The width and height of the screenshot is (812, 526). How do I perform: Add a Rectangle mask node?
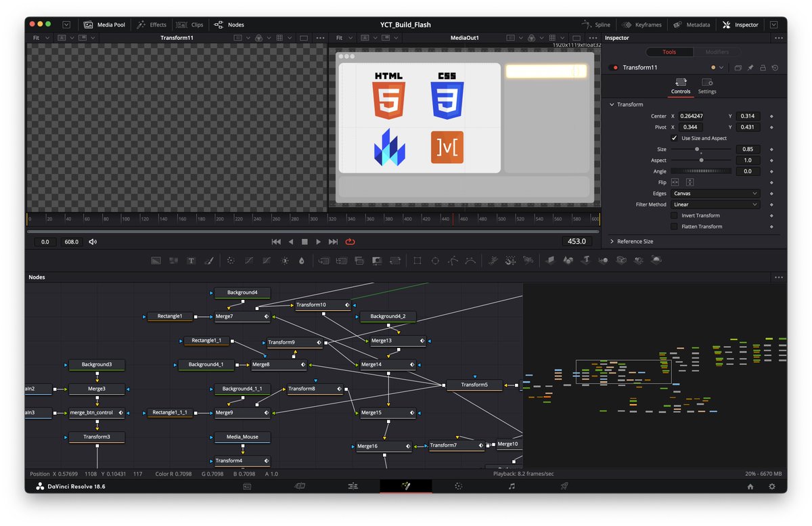click(x=418, y=260)
